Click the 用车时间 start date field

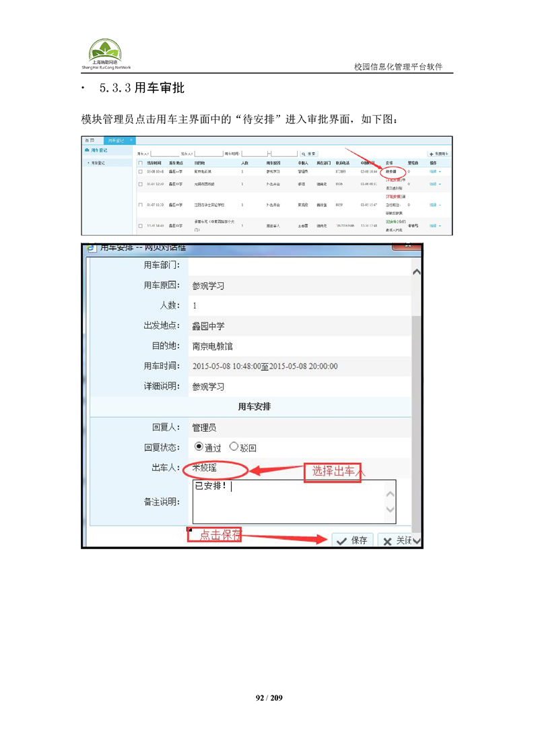point(254,154)
